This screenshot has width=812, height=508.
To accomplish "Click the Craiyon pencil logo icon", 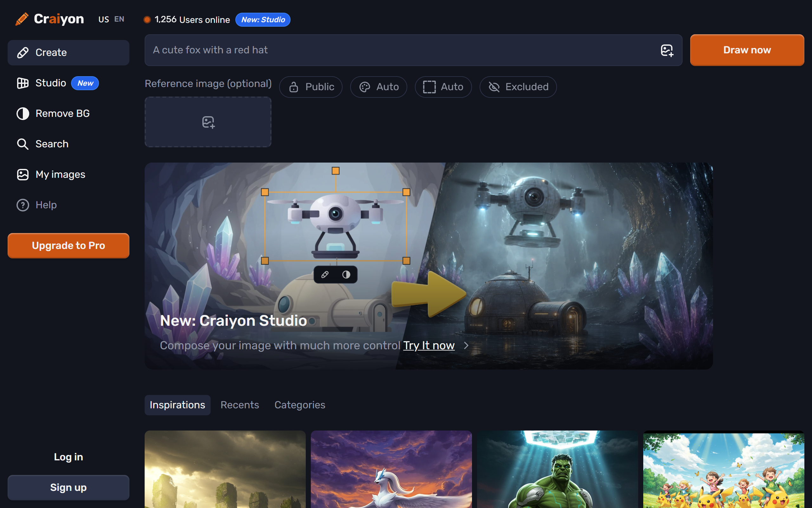I will [22, 19].
